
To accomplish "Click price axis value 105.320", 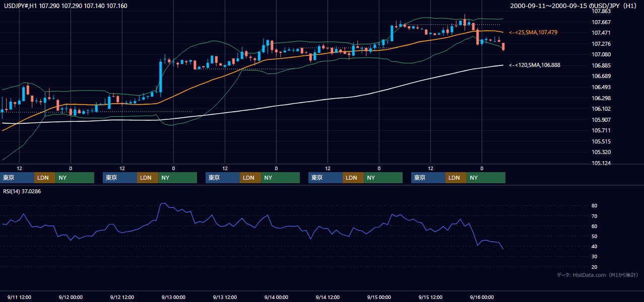I will [601, 152].
